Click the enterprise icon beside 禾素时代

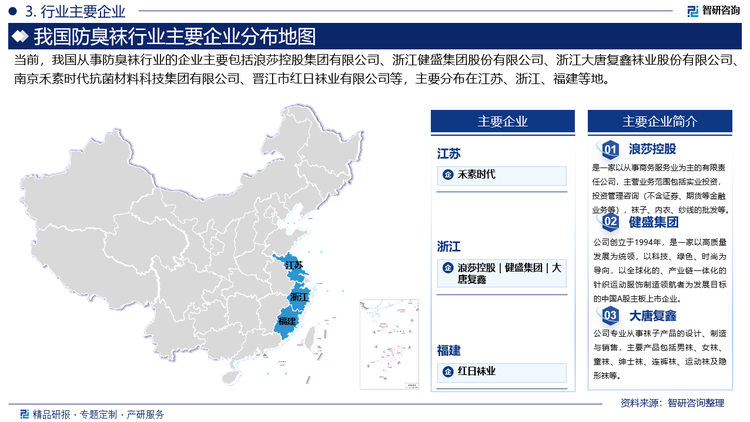pyautogui.click(x=448, y=175)
